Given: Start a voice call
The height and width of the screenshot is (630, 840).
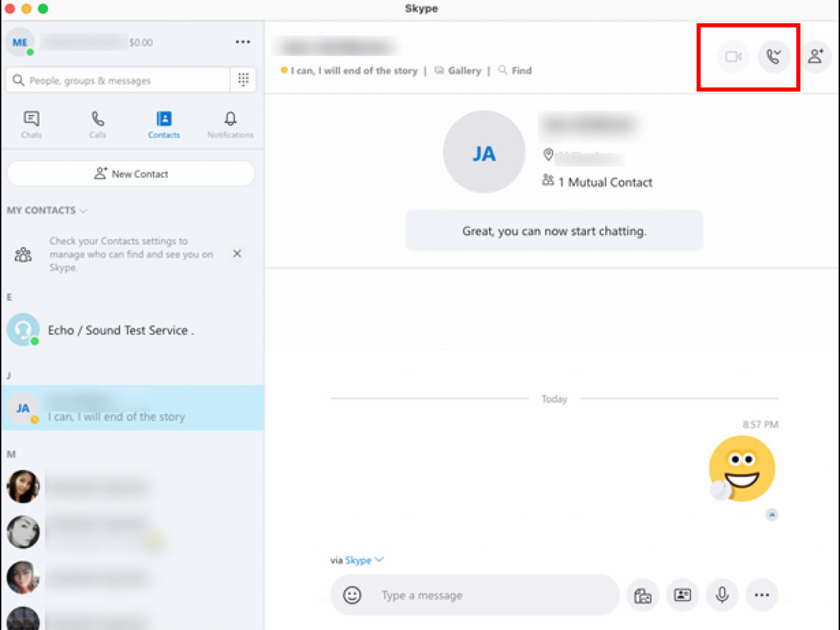Looking at the screenshot, I should tap(774, 57).
